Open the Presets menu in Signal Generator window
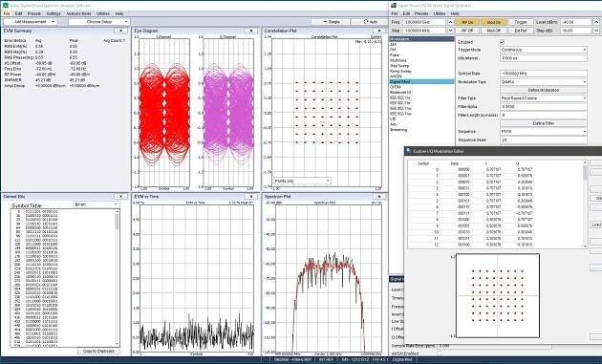Viewport: 602px width, 364px height. pos(421,13)
